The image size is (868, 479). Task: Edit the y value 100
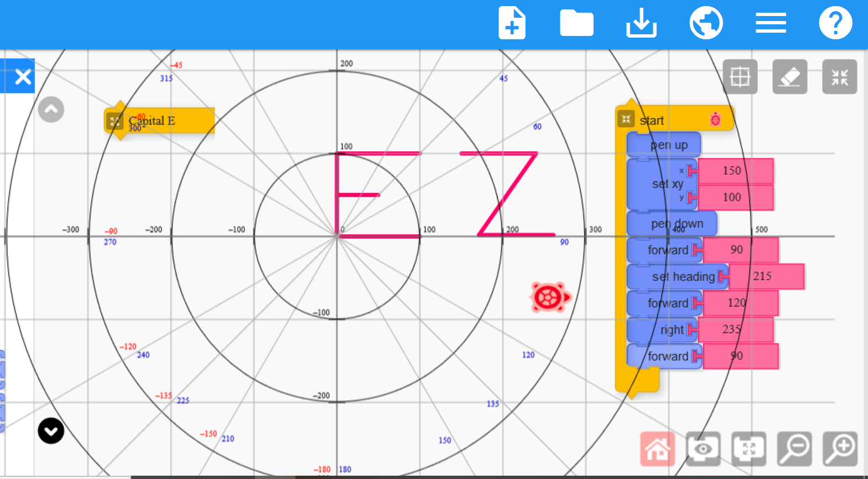[735, 197]
